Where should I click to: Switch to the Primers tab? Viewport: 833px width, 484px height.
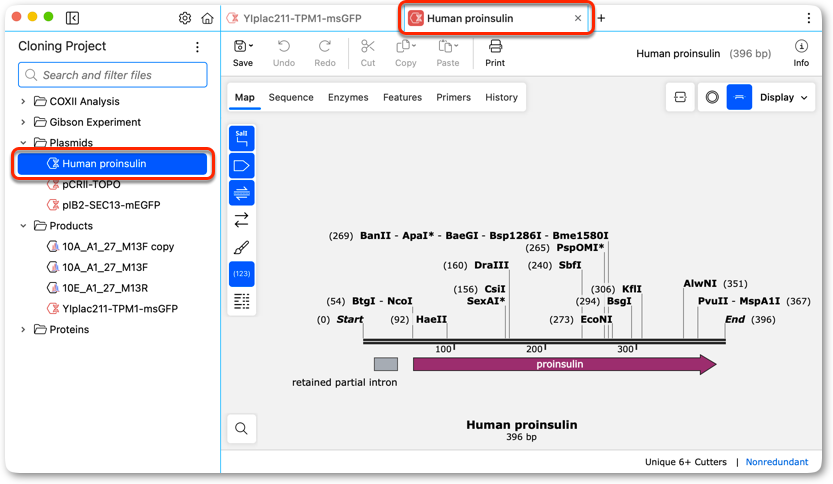pos(453,97)
